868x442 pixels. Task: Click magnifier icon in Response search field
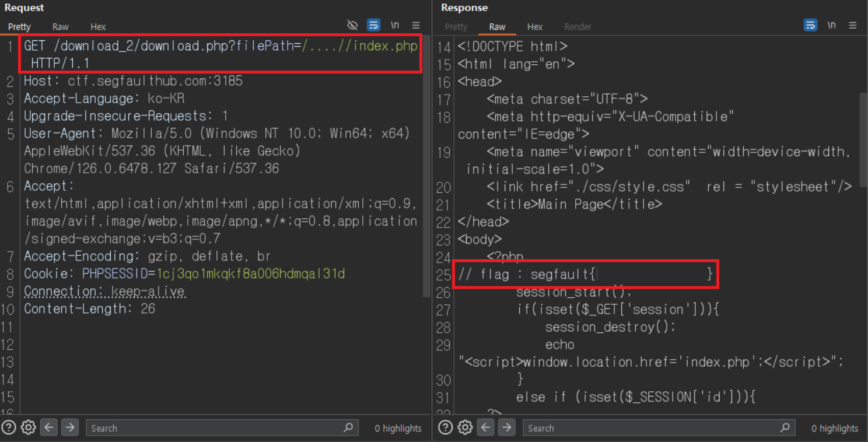[x=785, y=427]
